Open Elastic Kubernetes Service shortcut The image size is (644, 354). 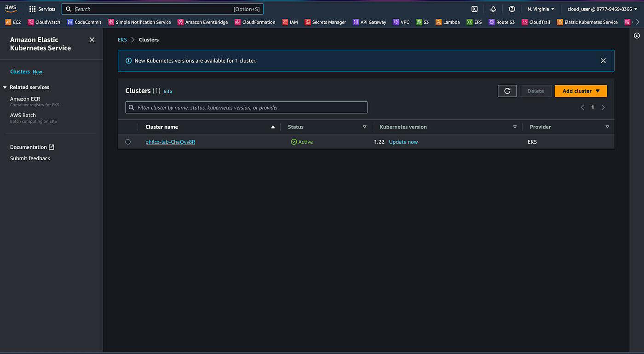point(587,22)
